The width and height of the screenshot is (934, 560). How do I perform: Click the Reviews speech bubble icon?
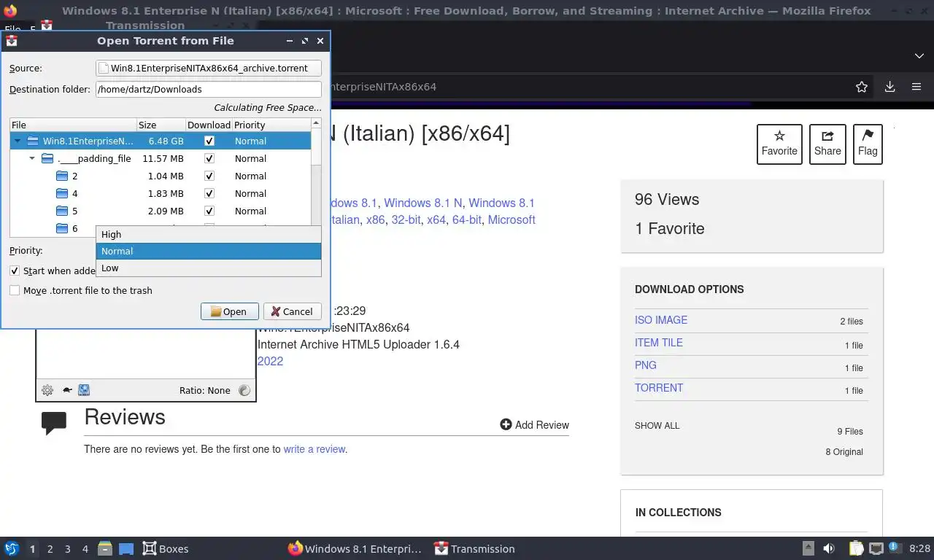[54, 423]
